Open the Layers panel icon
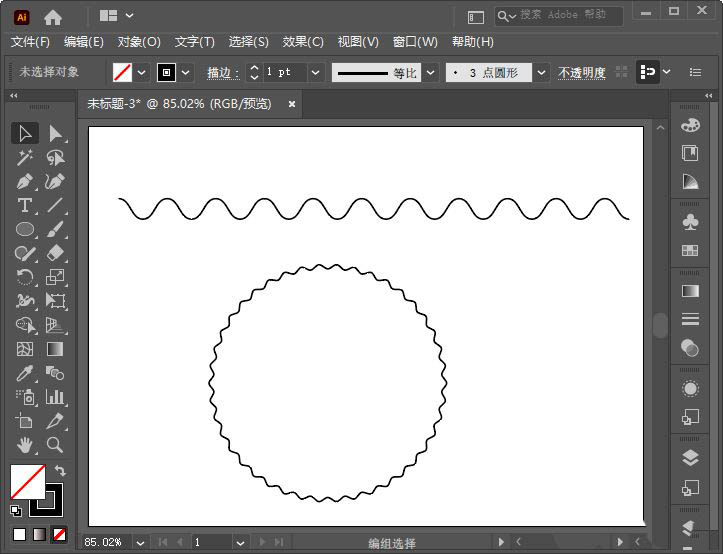 tap(690, 458)
